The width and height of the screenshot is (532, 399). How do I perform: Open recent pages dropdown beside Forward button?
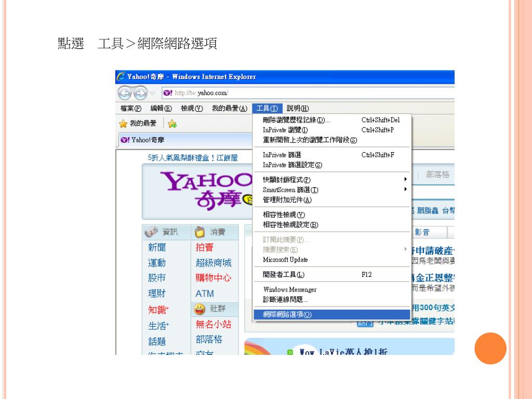153,93
